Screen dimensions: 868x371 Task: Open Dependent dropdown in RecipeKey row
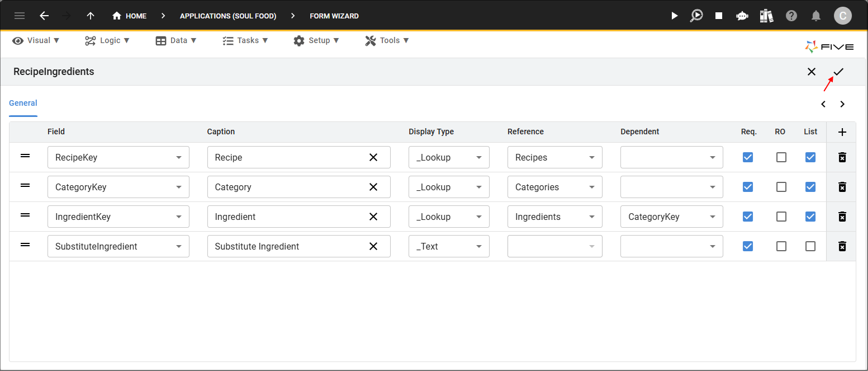[672, 157]
